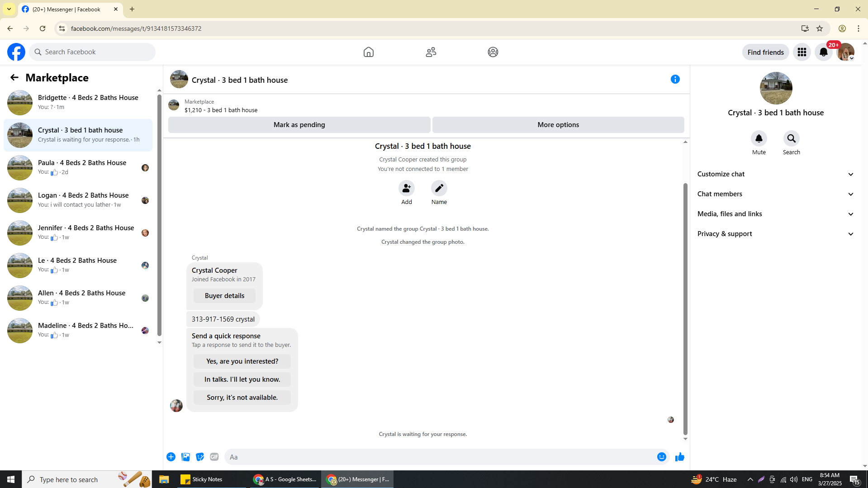Click the browser address bar URL
This screenshot has width=868, height=488.
click(x=136, y=28)
